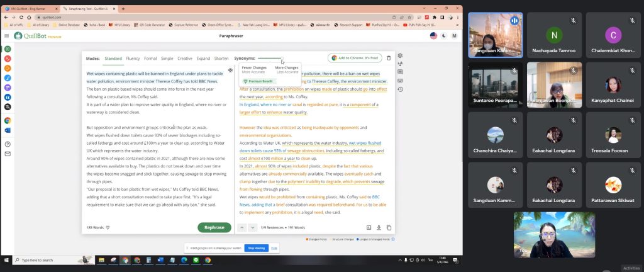Viewport: 644px width, 272px height.
Task: Download the paraphrased output
Action: click(x=379, y=227)
